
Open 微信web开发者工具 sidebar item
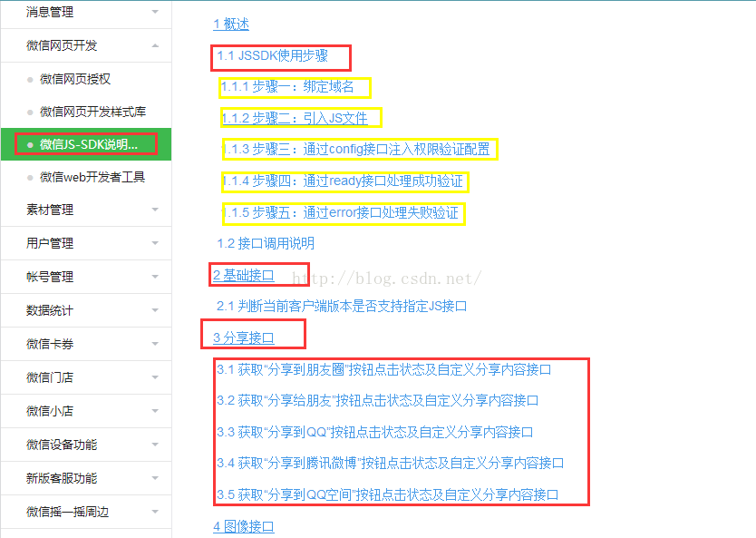click(x=92, y=177)
